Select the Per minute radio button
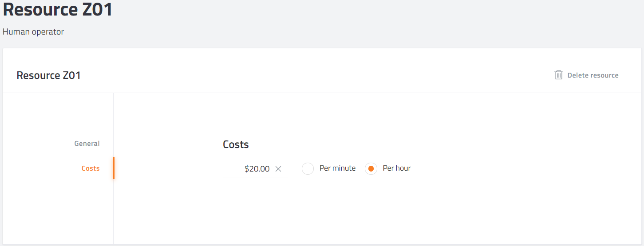Image resolution: width=644 pixels, height=246 pixels. point(308,169)
